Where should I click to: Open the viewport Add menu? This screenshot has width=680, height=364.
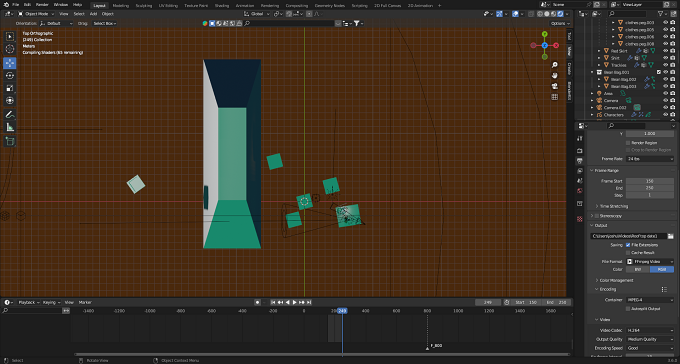point(93,14)
